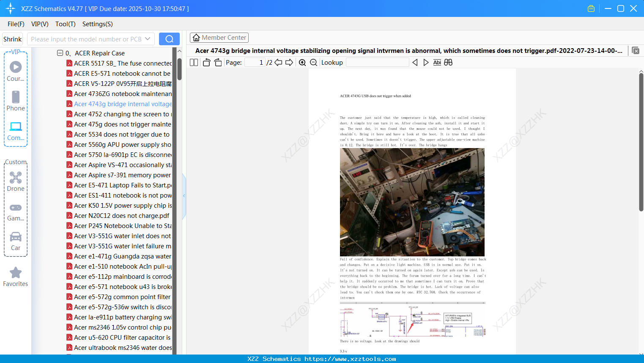The image size is (644, 363).
Task: Open Acer 5560g APU power supply case
Action: [x=119, y=145]
